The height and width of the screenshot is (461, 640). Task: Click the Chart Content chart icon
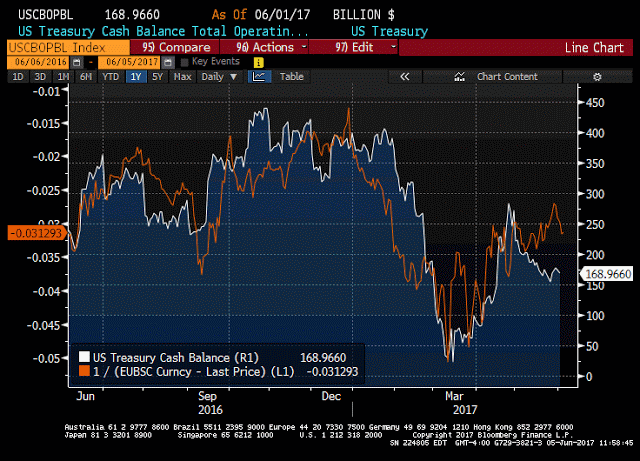tap(460, 77)
